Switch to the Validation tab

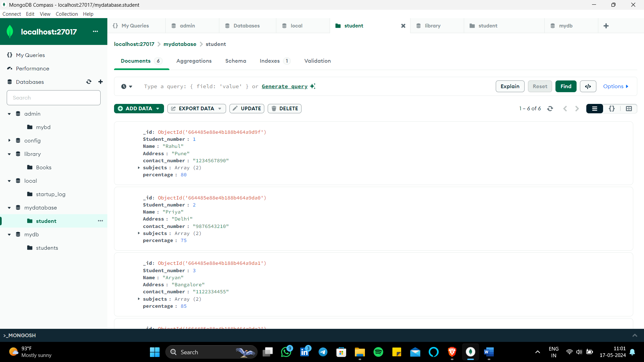(318, 61)
